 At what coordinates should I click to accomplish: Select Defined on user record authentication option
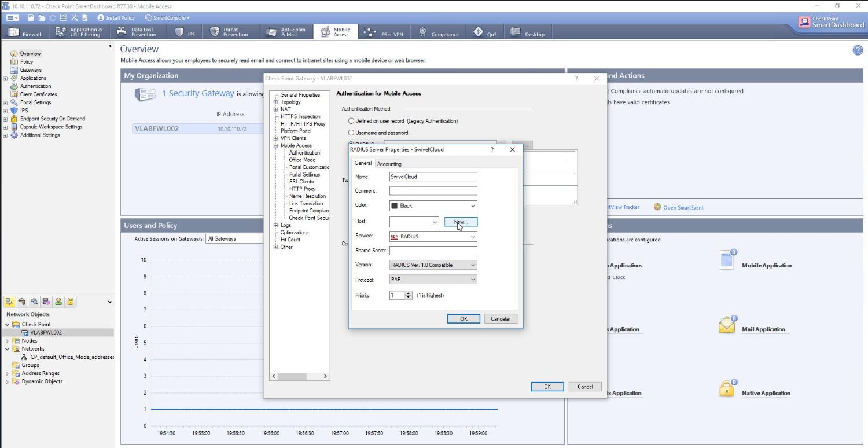pos(351,121)
